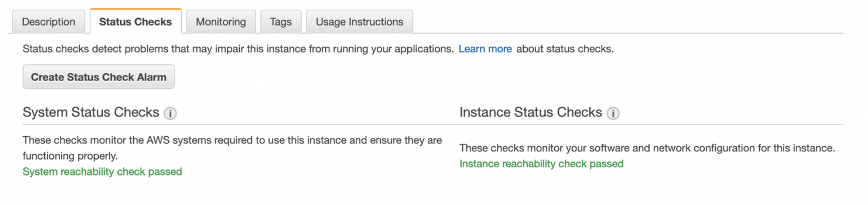Click the line mentioning AWS systems required

tap(232, 140)
